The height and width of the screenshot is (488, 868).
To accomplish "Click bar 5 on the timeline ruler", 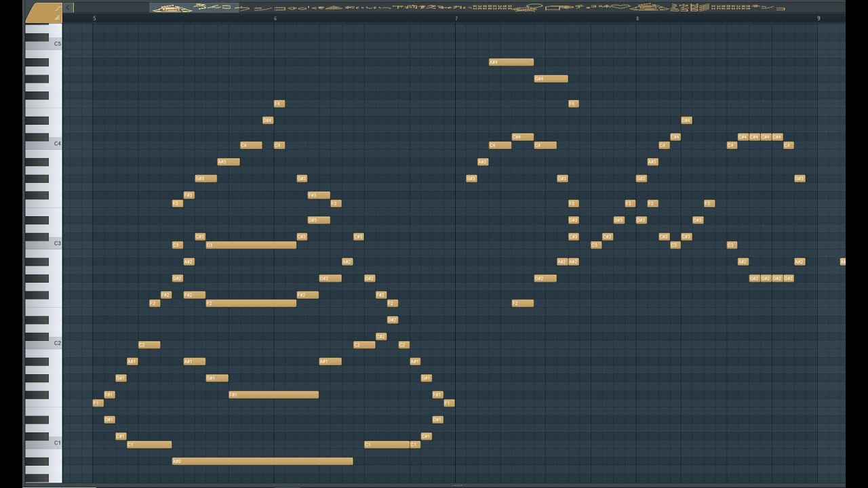I will [x=94, y=18].
